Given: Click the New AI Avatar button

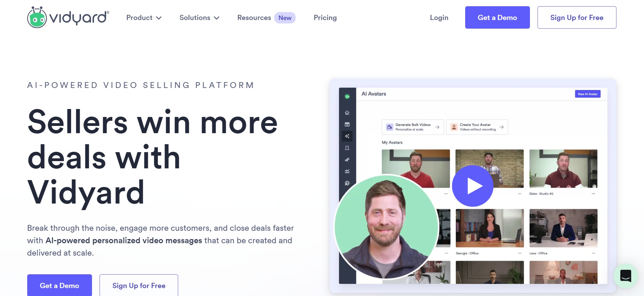Looking at the screenshot, I should coord(587,94).
